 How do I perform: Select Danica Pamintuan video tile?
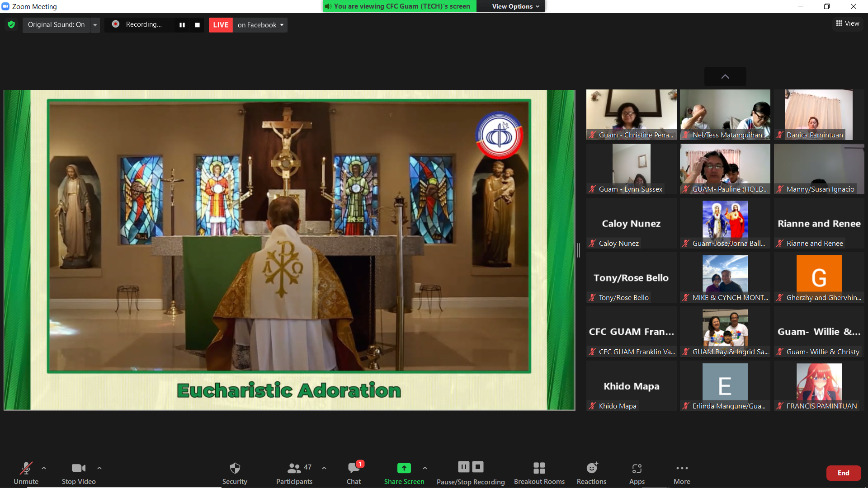pos(819,115)
